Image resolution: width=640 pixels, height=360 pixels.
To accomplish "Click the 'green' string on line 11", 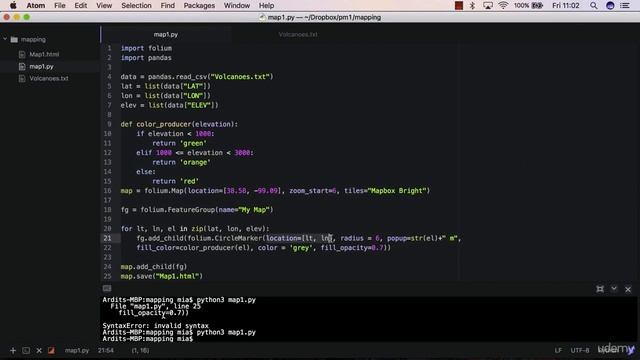I will (193, 143).
